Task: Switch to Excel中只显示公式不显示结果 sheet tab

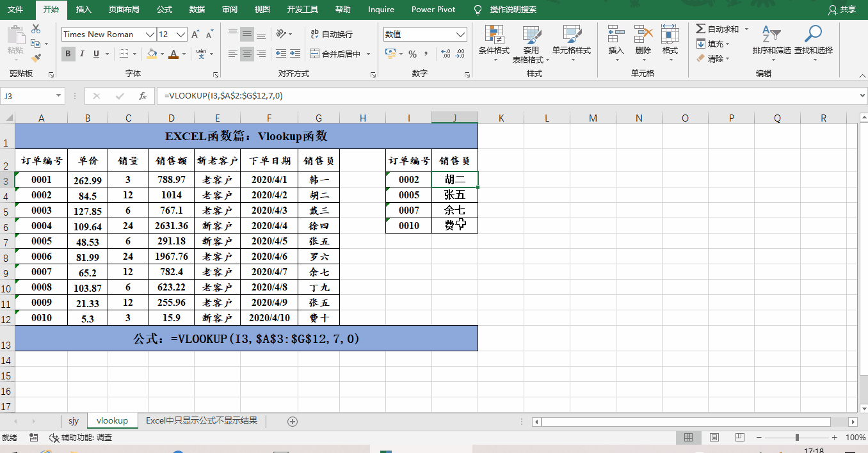Action: (202, 420)
